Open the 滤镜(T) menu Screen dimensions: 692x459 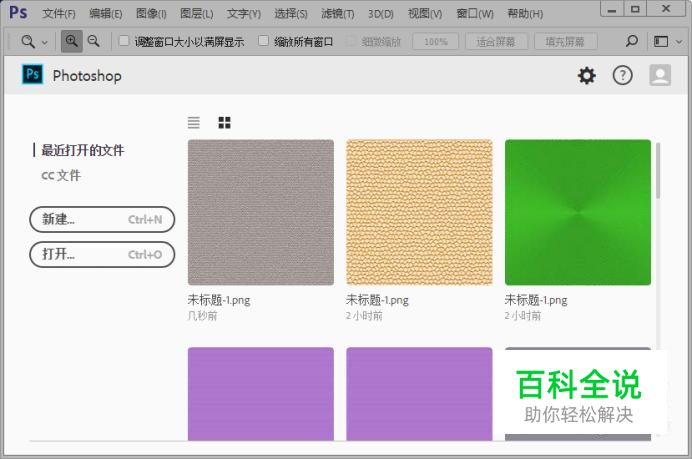point(337,14)
